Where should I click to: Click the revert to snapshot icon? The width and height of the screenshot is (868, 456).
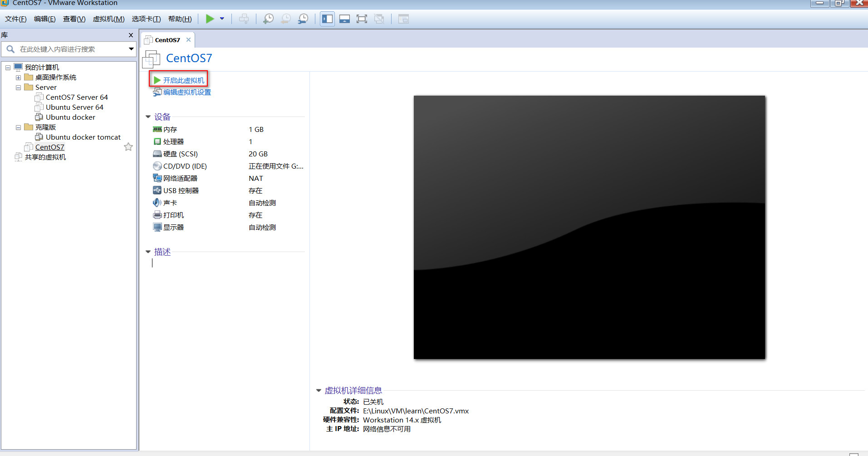(286, 19)
